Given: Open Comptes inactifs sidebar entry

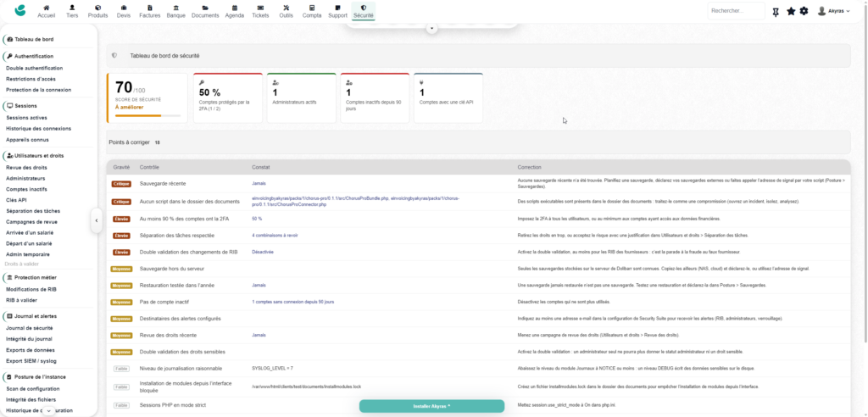Looking at the screenshot, I should [26, 189].
